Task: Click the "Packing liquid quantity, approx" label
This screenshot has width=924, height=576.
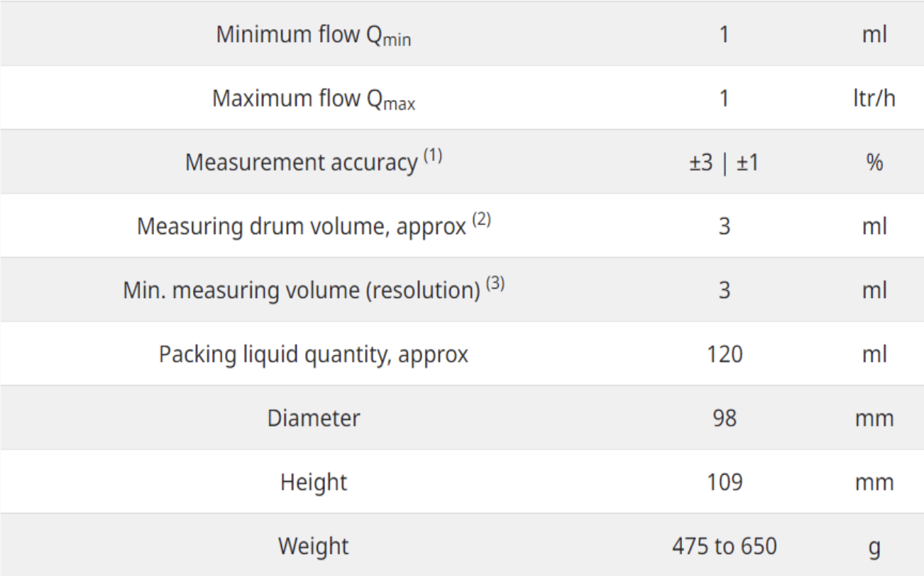Action: 313,354
